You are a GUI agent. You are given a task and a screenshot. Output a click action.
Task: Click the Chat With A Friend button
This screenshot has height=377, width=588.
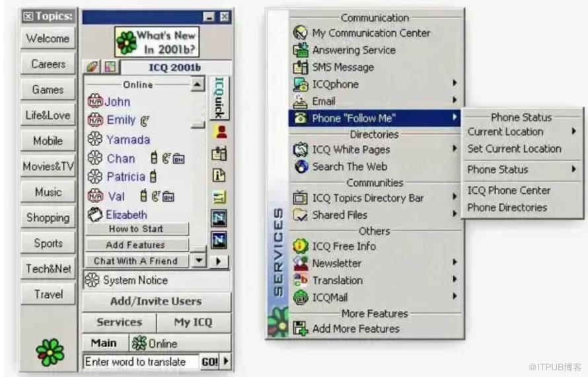tap(136, 261)
